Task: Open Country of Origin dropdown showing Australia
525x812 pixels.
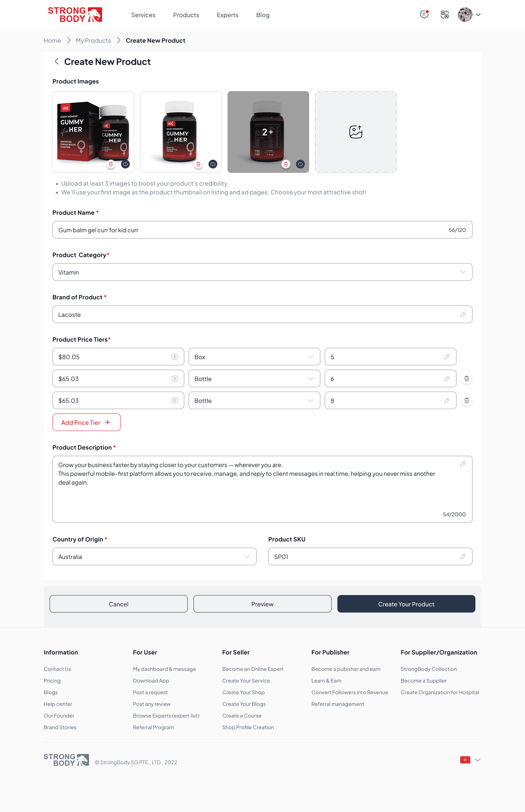Action: pos(155,556)
